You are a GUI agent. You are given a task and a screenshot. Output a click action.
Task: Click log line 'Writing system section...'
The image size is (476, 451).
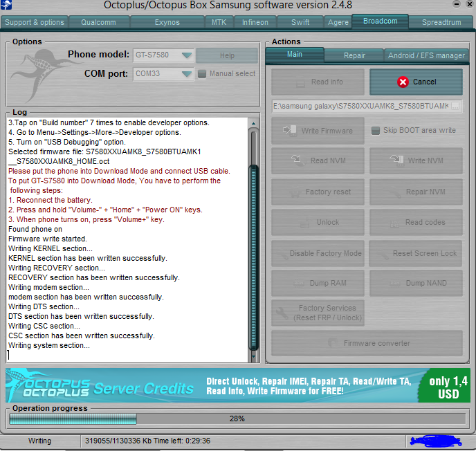(x=49, y=345)
